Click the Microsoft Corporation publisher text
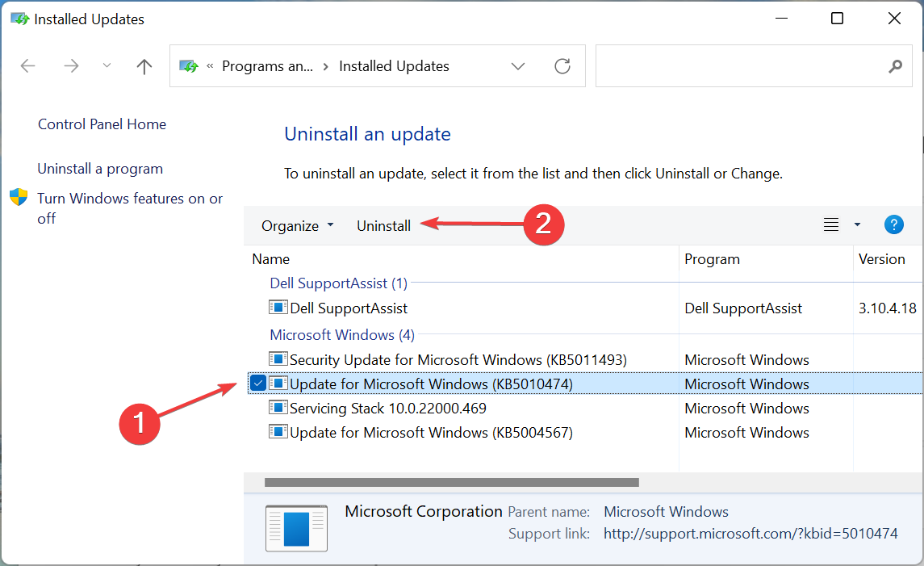This screenshot has height=566, width=924. [424, 511]
